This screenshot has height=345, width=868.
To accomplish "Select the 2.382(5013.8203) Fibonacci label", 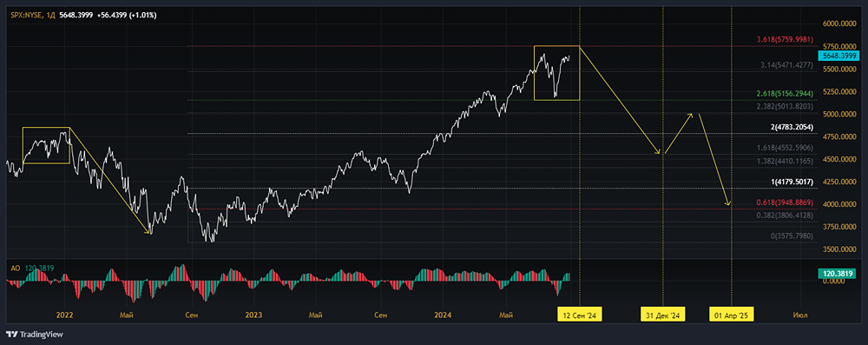I will (x=786, y=106).
